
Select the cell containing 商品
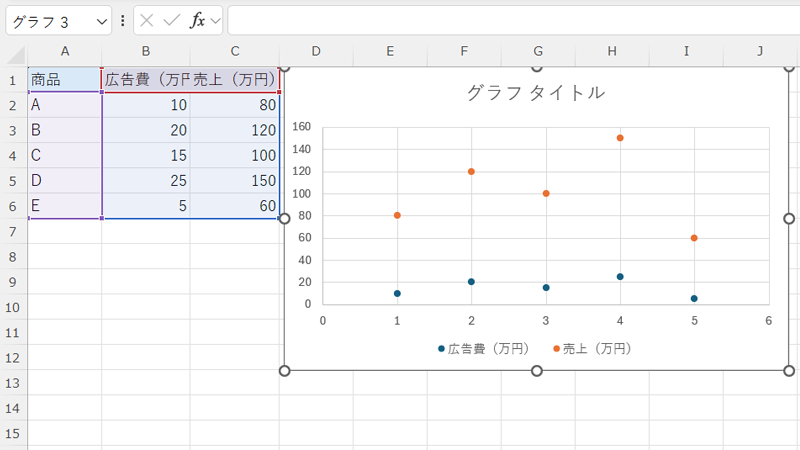click(x=64, y=80)
